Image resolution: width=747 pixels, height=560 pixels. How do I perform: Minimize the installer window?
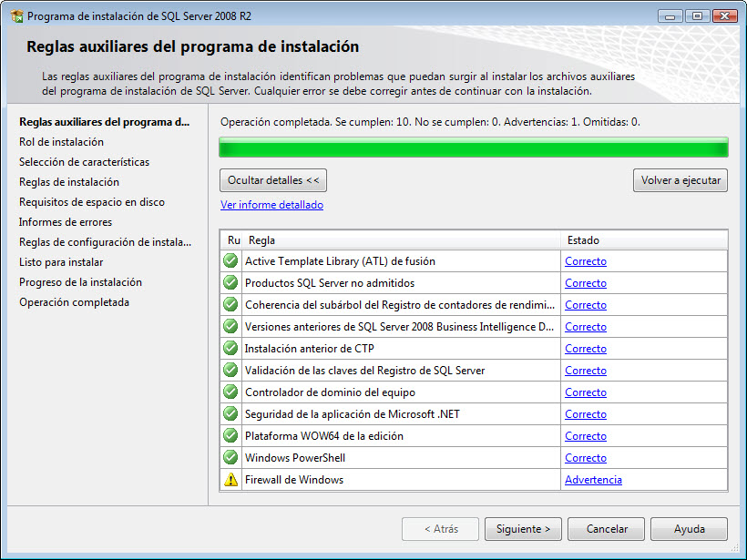click(x=670, y=15)
